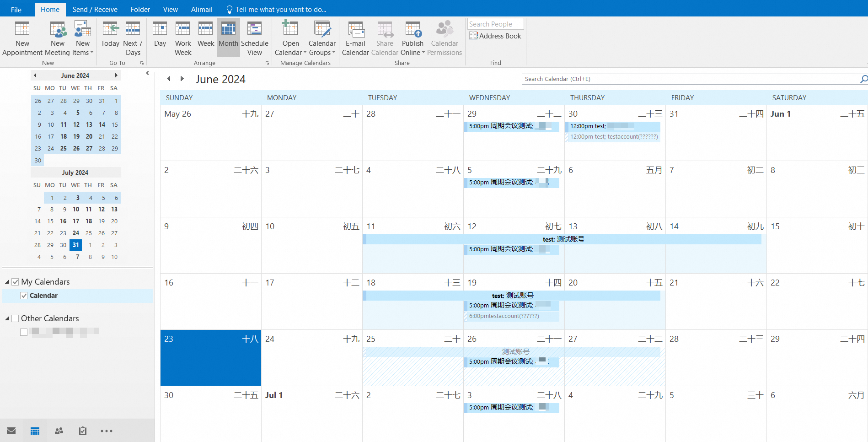Check the blurred shared calendar checkbox

(x=24, y=332)
